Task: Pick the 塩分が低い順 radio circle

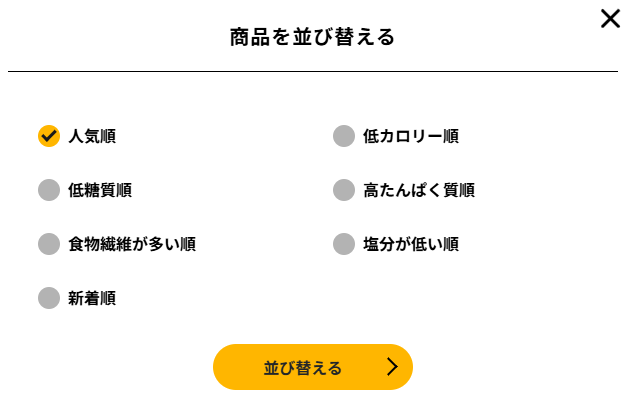Action: pyautogui.click(x=344, y=244)
